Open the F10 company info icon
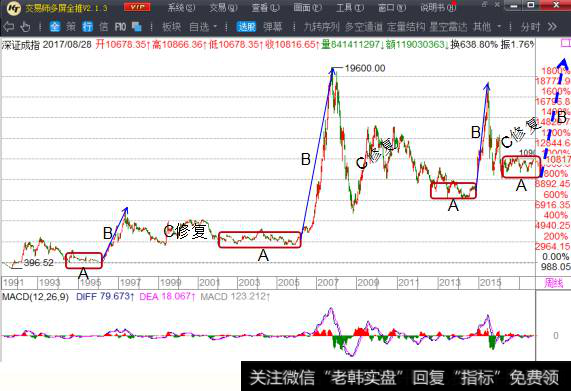 pos(120,27)
